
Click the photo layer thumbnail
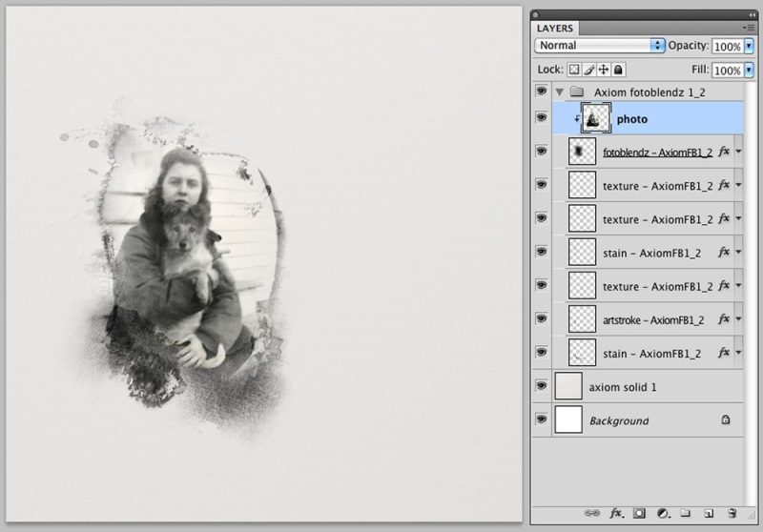pos(595,117)
